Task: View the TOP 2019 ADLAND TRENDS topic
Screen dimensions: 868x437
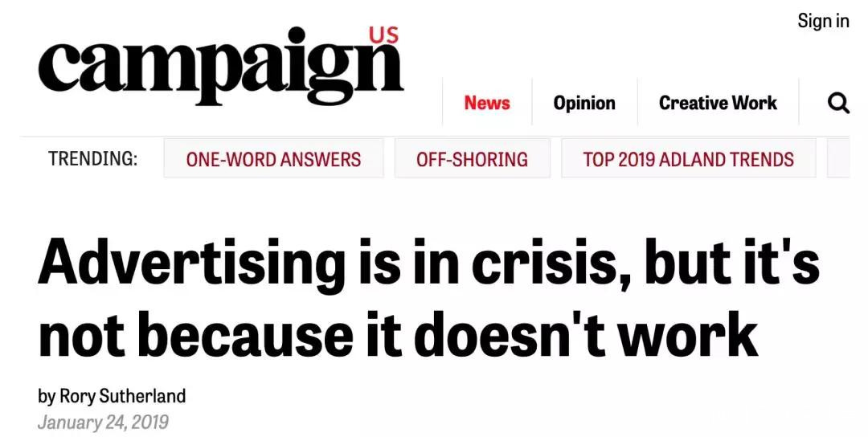Action: [688, 159]
